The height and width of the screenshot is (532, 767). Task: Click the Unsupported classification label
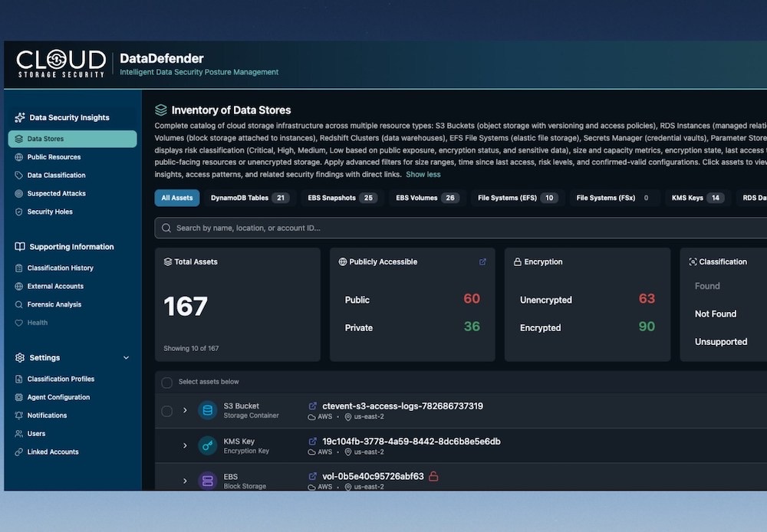(721, 342)
